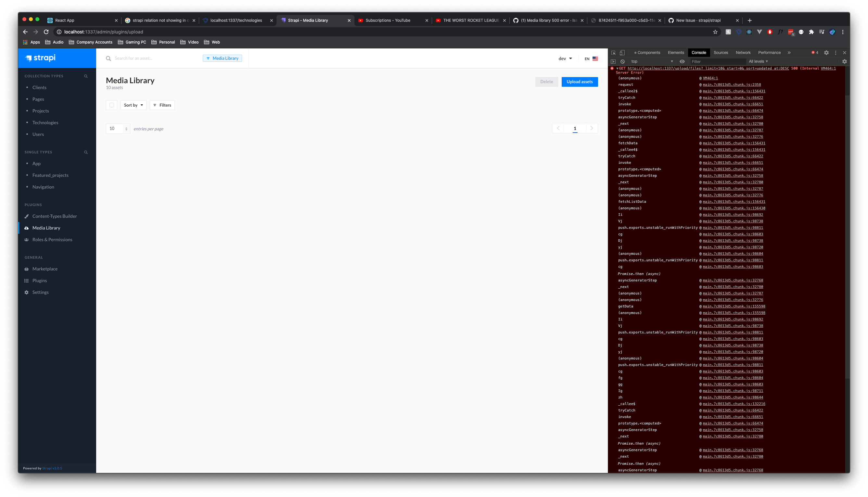Viewport: 868px width, 497px height.
Task: Open the Strapi Marketplace
Action: pos(45,268)
